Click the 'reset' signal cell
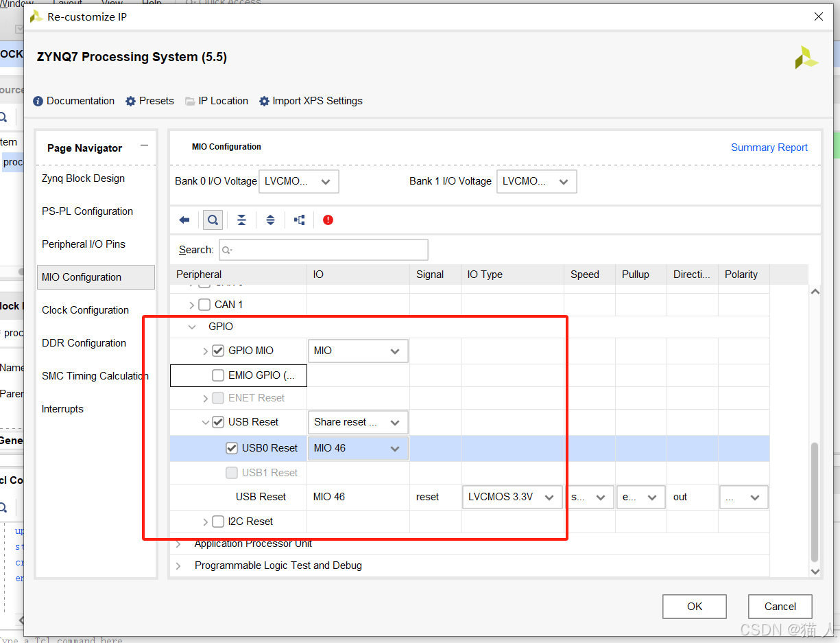Image resolution: width=840 pixels, height=643 pixels. tap(435, 497)
